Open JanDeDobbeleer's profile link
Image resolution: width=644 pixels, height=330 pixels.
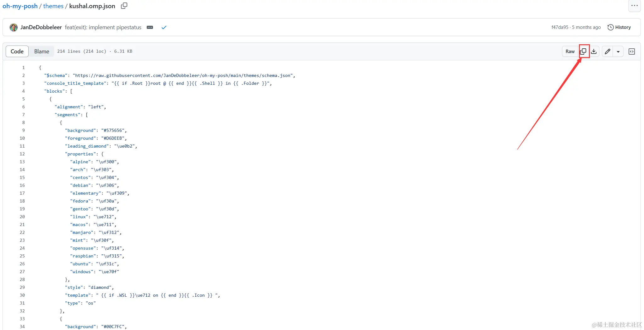[41, 27]
